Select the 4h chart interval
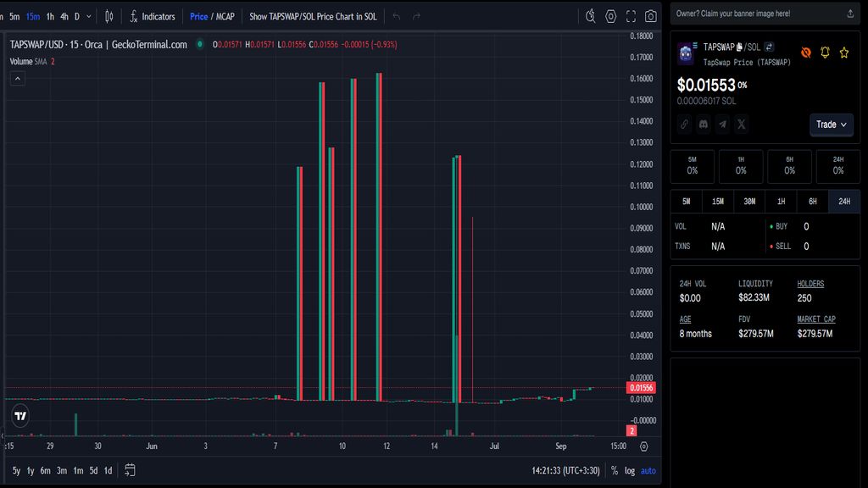This screenshot has height=488, width=868. 64,17
